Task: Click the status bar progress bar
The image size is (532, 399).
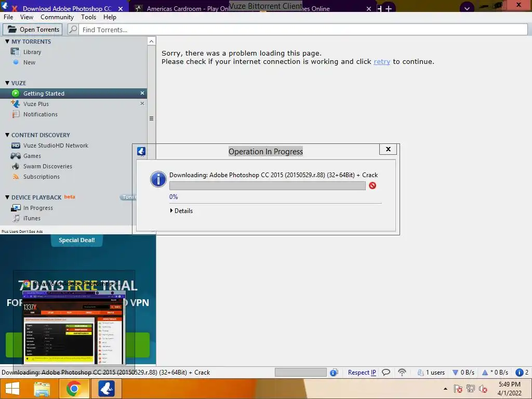Action: [301, 373]
